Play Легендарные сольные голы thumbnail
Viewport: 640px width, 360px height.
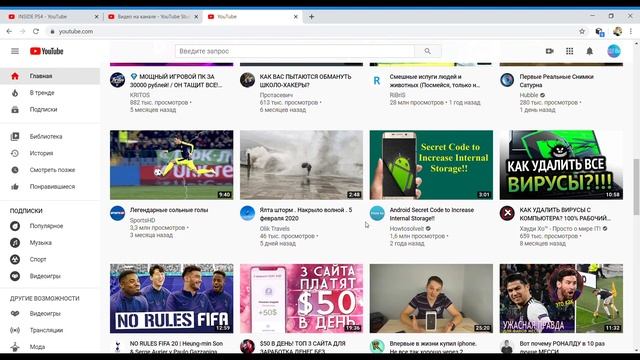pyautogui.click(x=171, y=165)
